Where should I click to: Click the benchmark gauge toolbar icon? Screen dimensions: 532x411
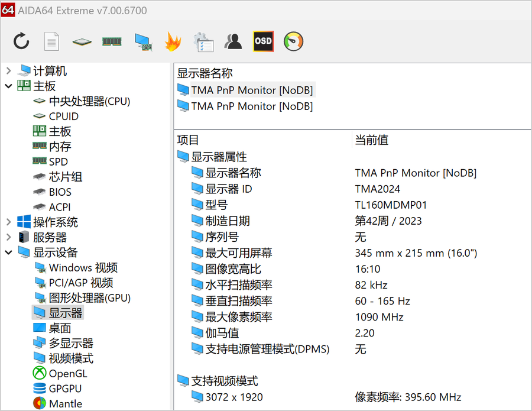(x=293, y=41)
